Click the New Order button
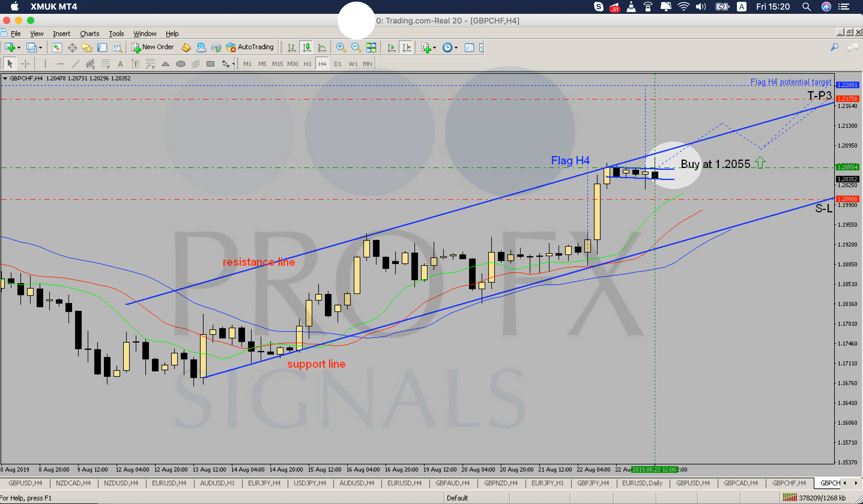The height and width of the screenshot is (504, 863). click(153, 47)
